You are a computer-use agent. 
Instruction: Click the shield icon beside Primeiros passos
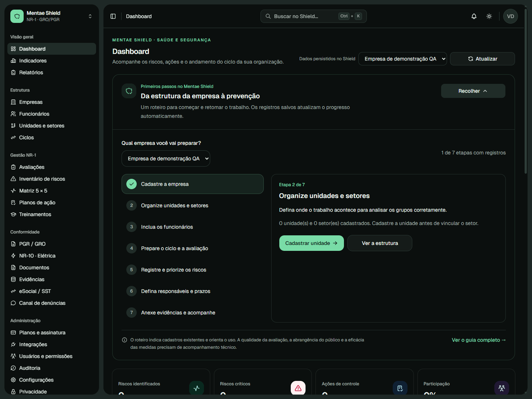(129, 91)
